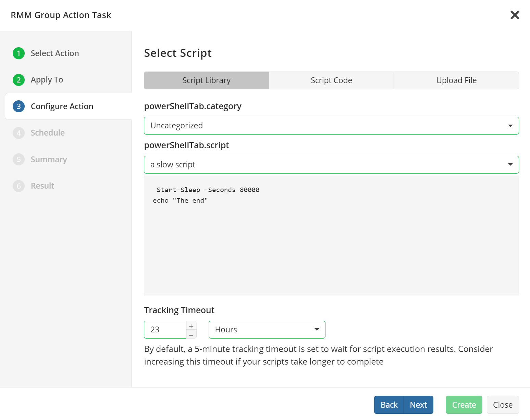Screen dimensions: 530x420
Task: Click the blue step 3 Configure Action circle
Action: pyautogui.click(x=19, y=106)
